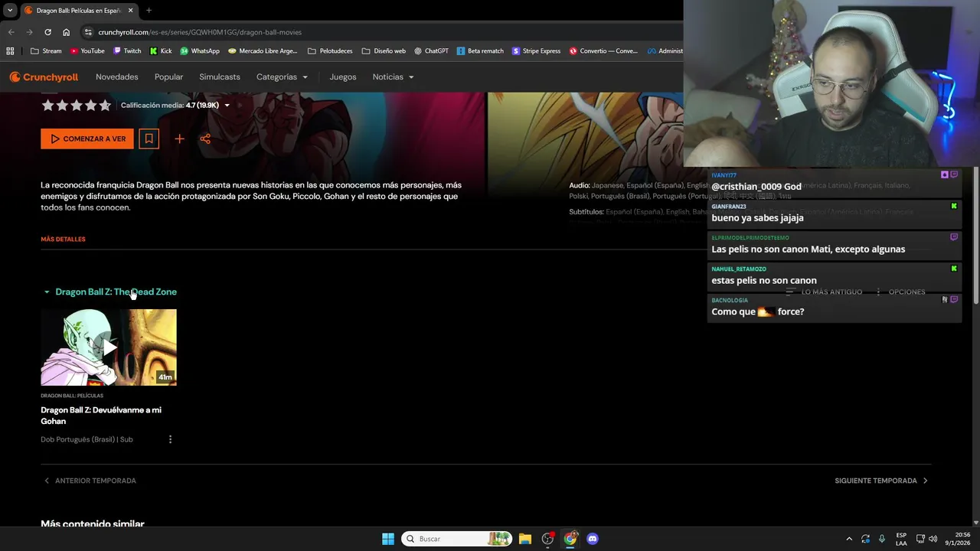
Task: Rate the series with the fifth star
Action: (105, 106)
